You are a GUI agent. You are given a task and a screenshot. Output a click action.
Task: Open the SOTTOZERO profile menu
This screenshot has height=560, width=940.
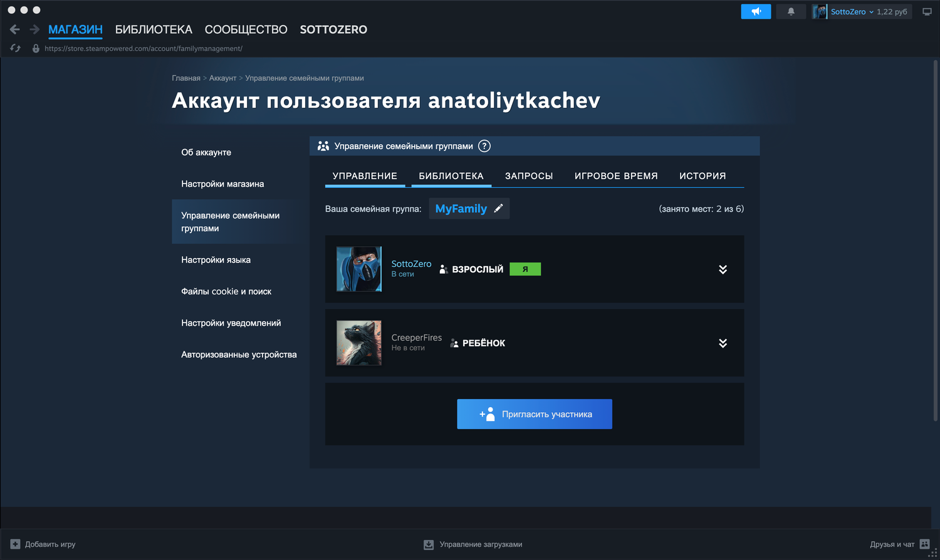pyautogui.click(x=333, y=29)
